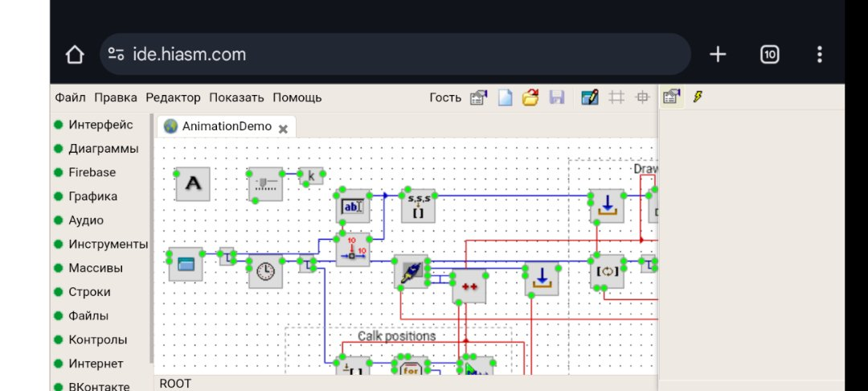Click the Гость user label

coord(445,98)
